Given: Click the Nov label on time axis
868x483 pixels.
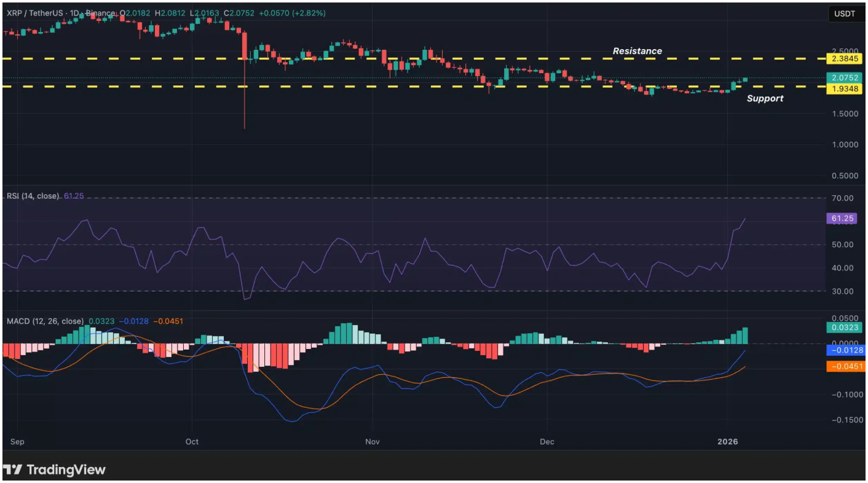Looking at the screenshot, I should pyautogui.click(x=372, y=441).
